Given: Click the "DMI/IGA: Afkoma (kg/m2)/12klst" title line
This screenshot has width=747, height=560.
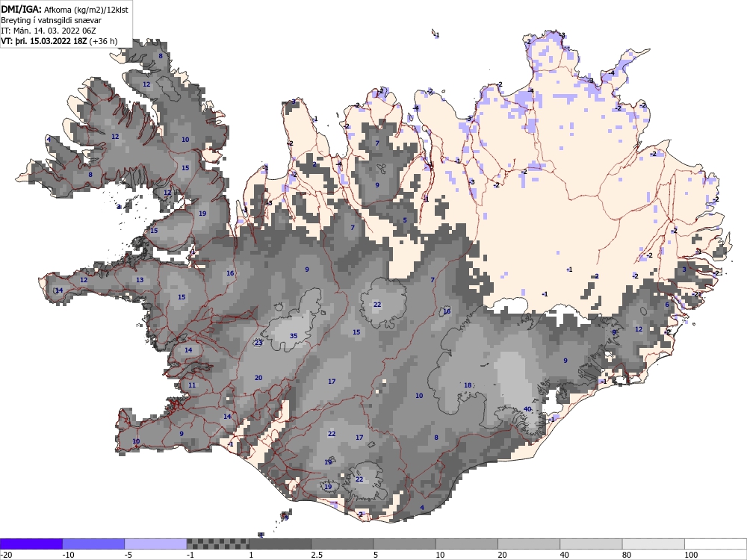Looking at the screenshot, I should (x=64, y=9).
